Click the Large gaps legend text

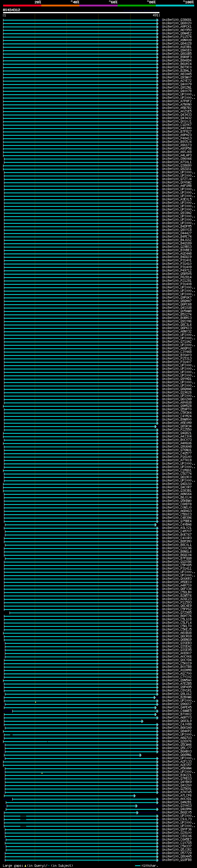(x=38, y=866)
